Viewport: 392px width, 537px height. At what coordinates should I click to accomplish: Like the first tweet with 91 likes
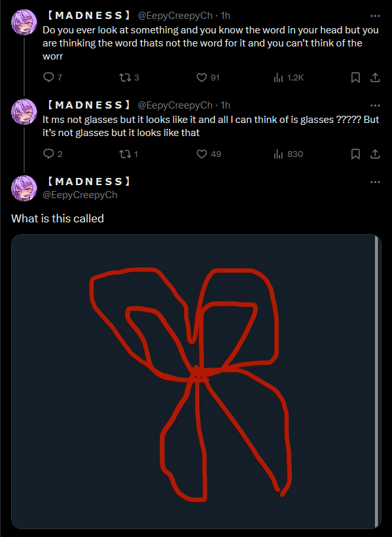(x=207, y=77)
